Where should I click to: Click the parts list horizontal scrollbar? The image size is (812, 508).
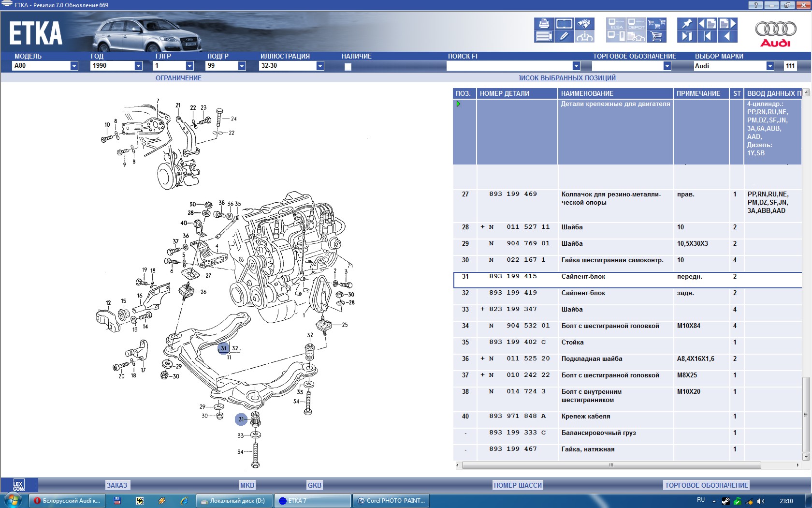tap(611, 465)
